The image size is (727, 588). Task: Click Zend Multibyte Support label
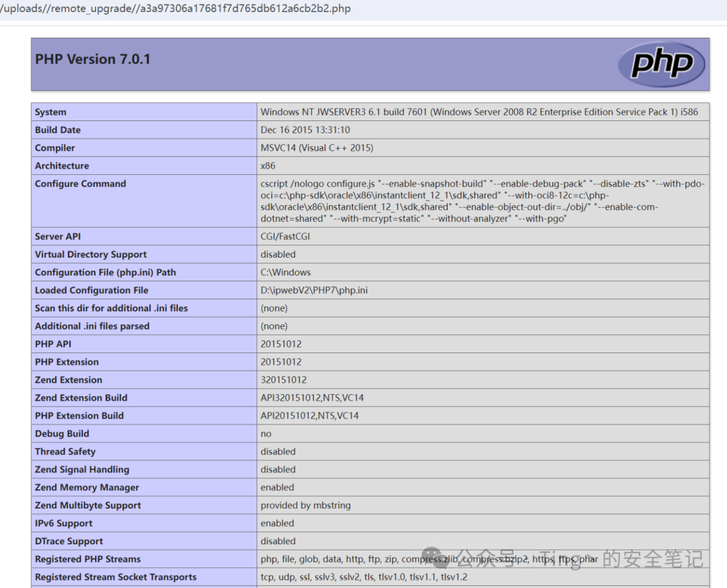(x=88, y=505)
